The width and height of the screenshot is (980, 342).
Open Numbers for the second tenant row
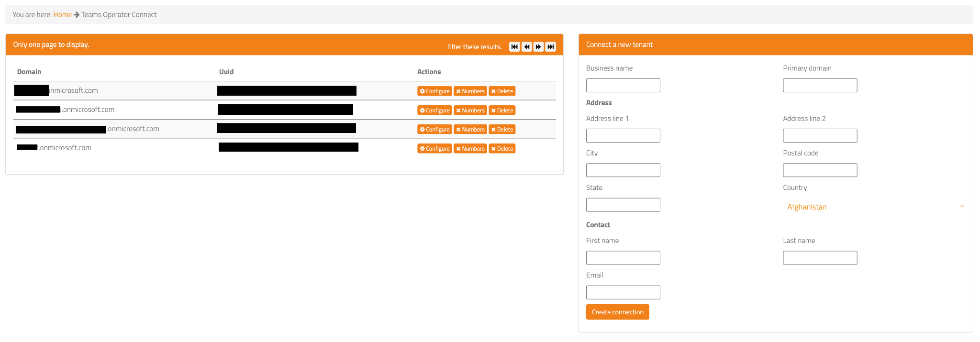click(x=470, y=110)
